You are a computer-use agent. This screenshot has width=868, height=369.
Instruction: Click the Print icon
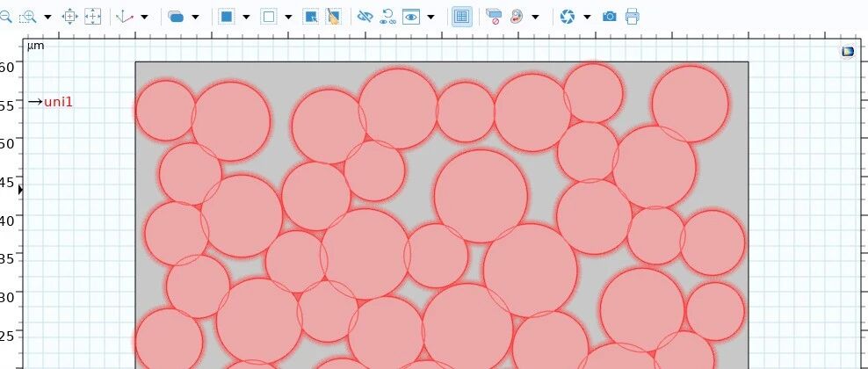click(x=633, y=17)
